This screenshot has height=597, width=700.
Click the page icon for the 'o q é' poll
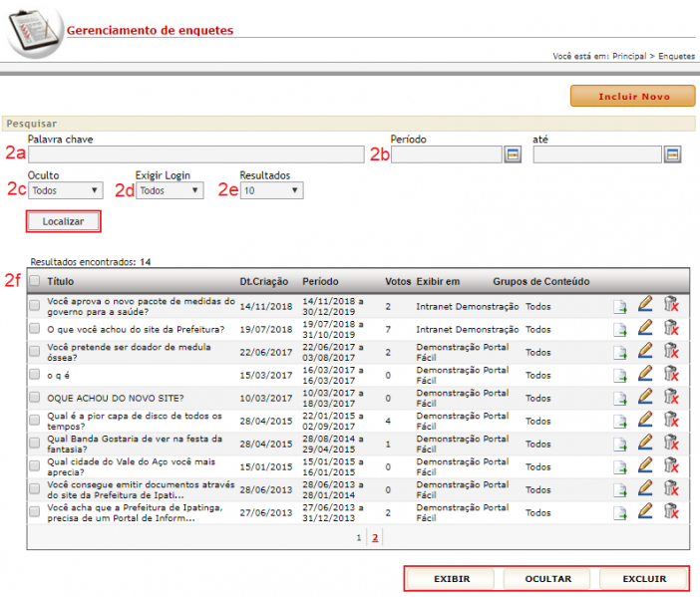click(619, 376)
